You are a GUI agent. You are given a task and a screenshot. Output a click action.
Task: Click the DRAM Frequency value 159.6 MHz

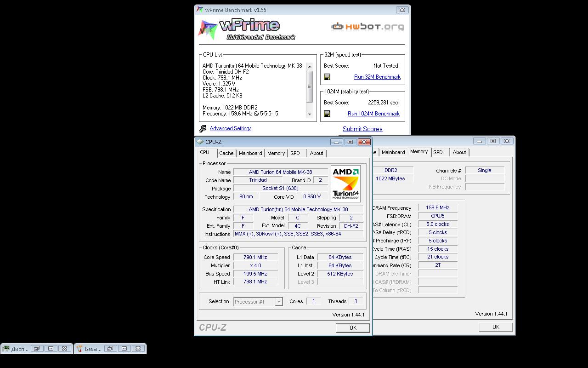coord(438,207)
